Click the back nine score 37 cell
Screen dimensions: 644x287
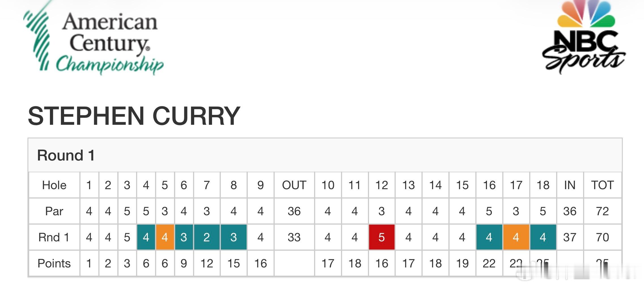tap(570, 237)
